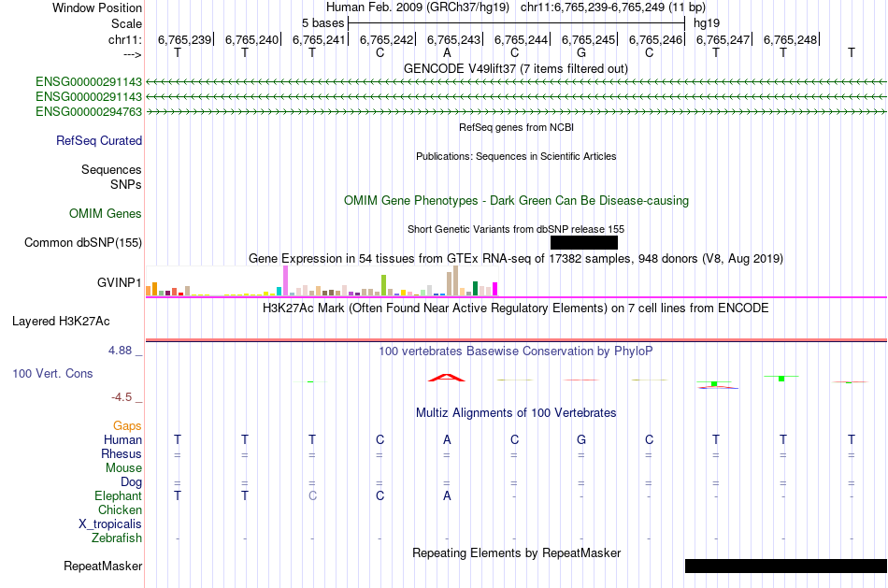Image resolution: width=888 pixels, height=588 pixels.
Task: Click the OMIM Gene Phenotypes title
Action: click(x=516, y=201)
